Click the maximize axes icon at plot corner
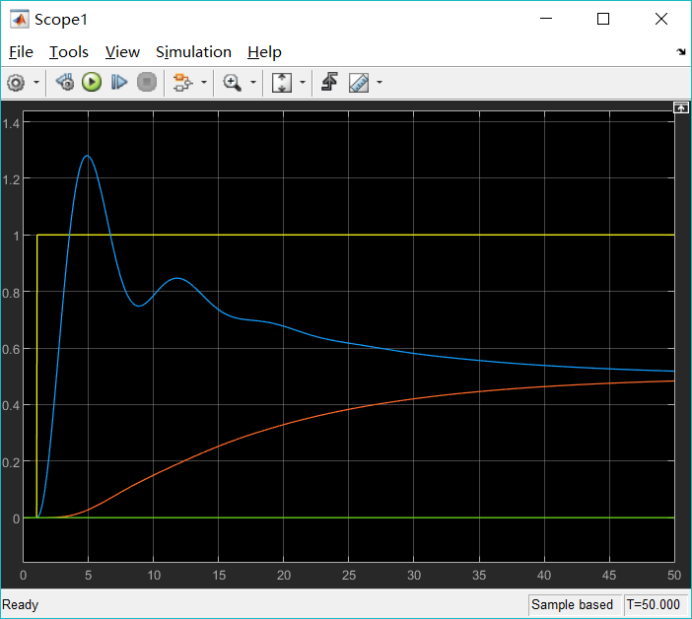Viewport: 692px width, 619px height. point(681,107)
